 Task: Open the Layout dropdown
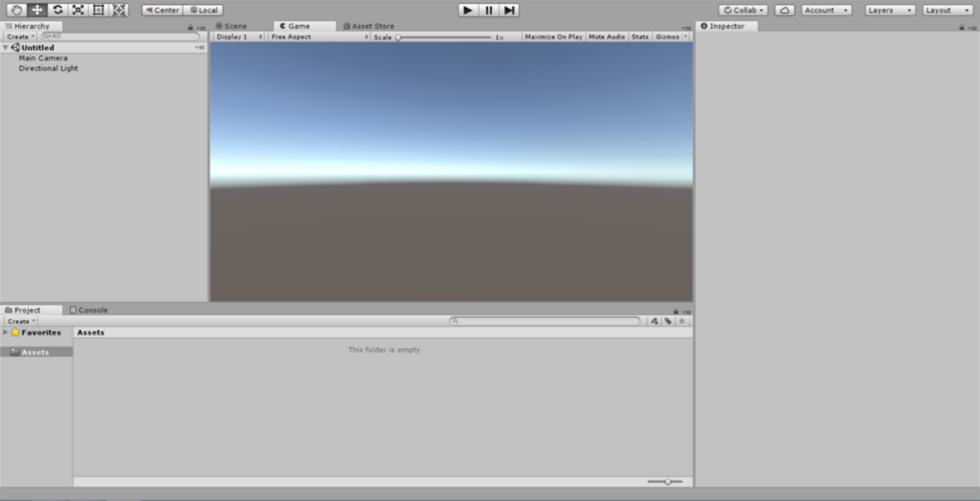948,10
